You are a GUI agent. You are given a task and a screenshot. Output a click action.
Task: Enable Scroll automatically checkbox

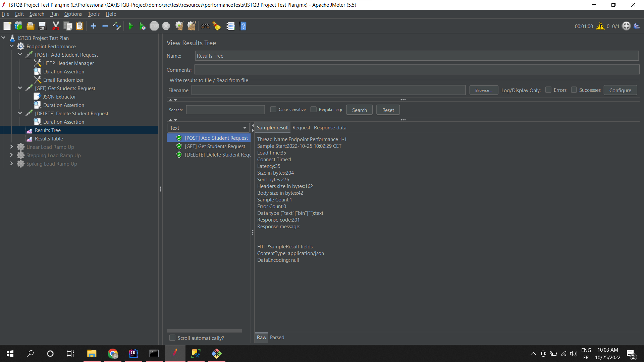pyautogui.click(x=172, y=338)
